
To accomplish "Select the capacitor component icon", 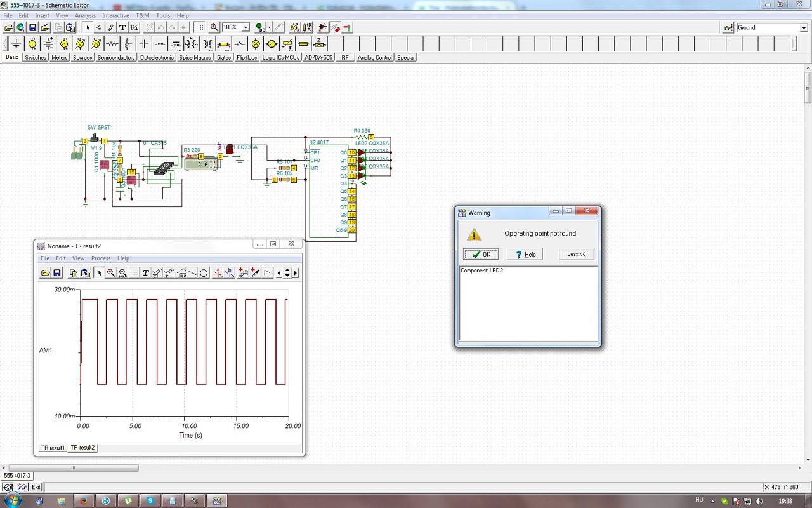I will 144,44.
